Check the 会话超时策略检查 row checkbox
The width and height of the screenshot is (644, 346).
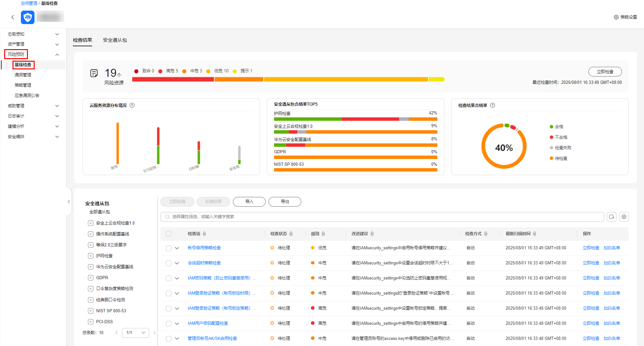click(x=168, y=263)
